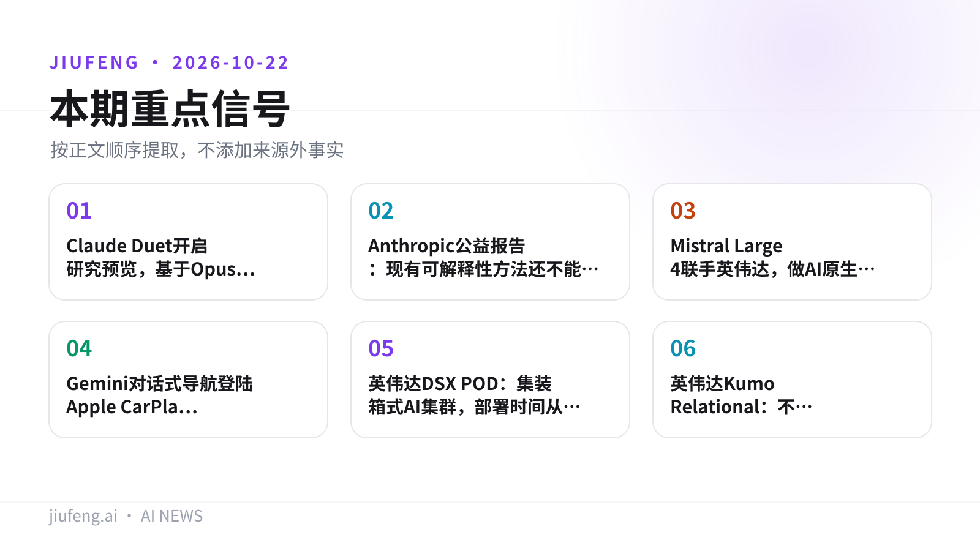Screen dimensions: 980x551
Task: Click the number 05 label
Action: click(x=381, y=348)
